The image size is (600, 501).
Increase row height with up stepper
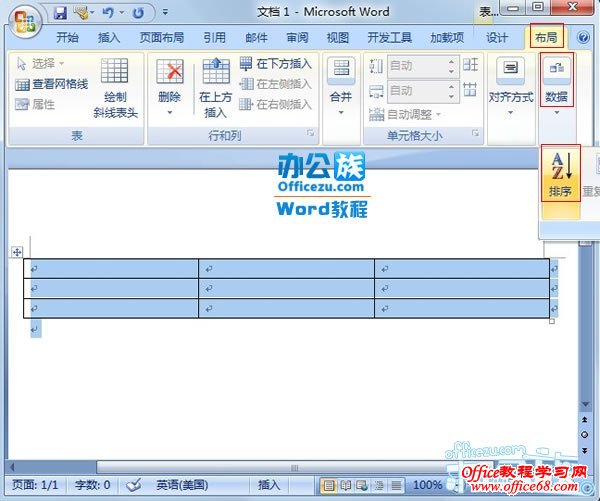[x=452, y=61]
